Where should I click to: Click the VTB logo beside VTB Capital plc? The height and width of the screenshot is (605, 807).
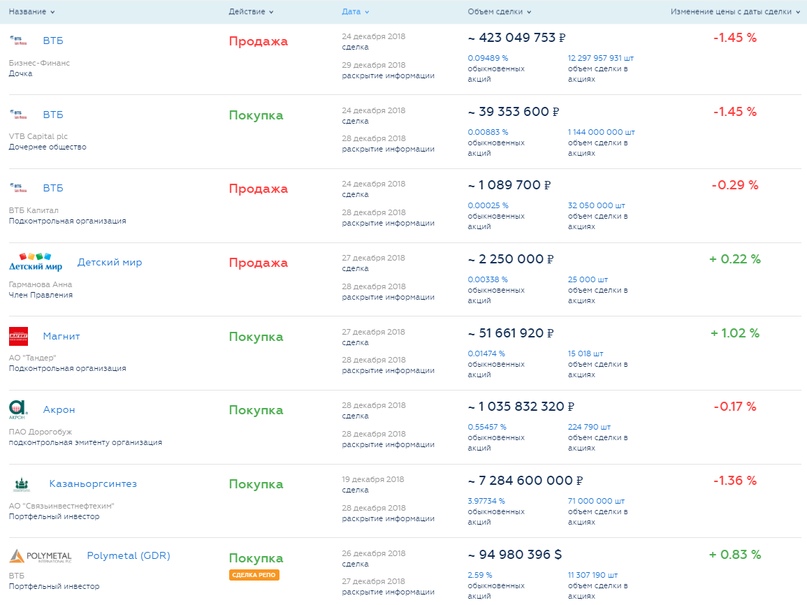(20, 115)
